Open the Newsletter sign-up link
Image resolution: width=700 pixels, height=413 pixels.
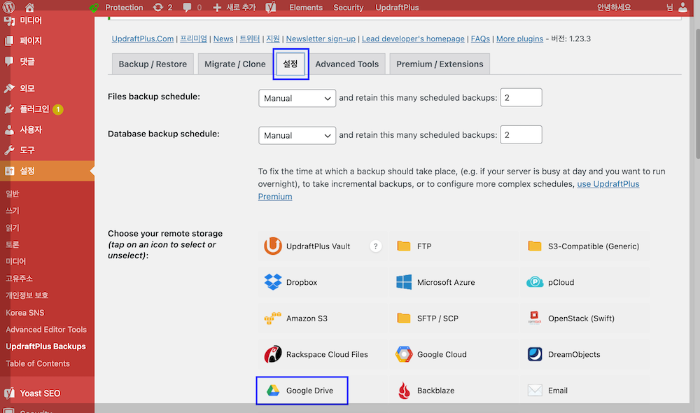(x=321, y=39)
